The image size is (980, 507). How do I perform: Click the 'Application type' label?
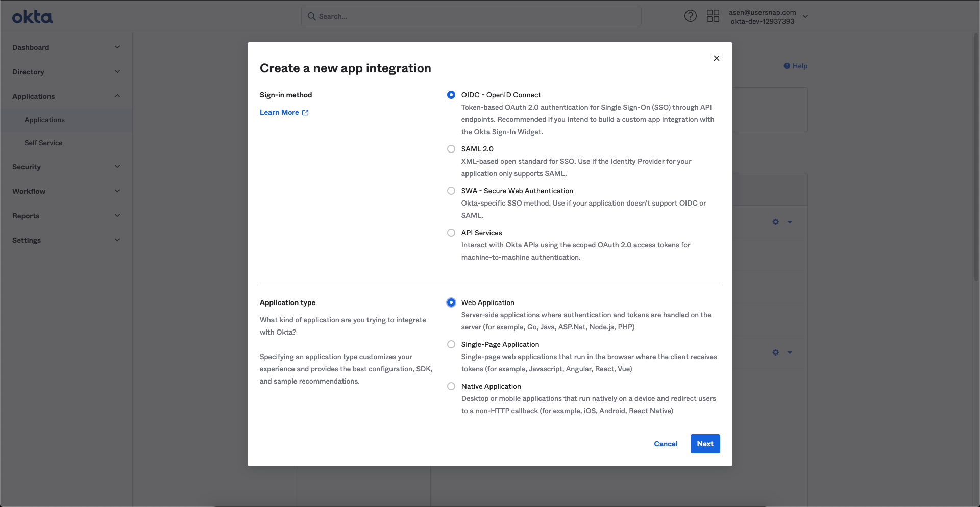[x=287, y=302]
